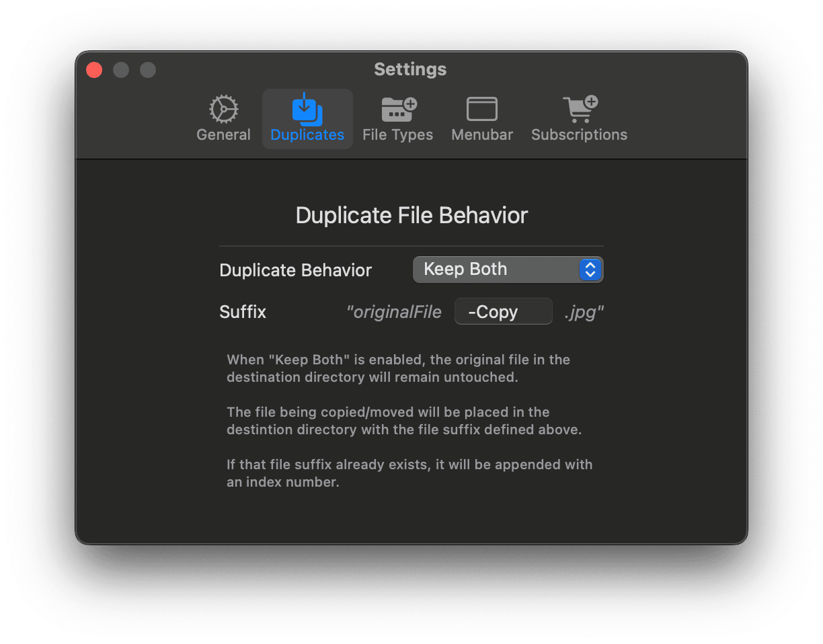The image size is (823, 644).
Task: Click the File Types tab label
Action: point(397,134)
